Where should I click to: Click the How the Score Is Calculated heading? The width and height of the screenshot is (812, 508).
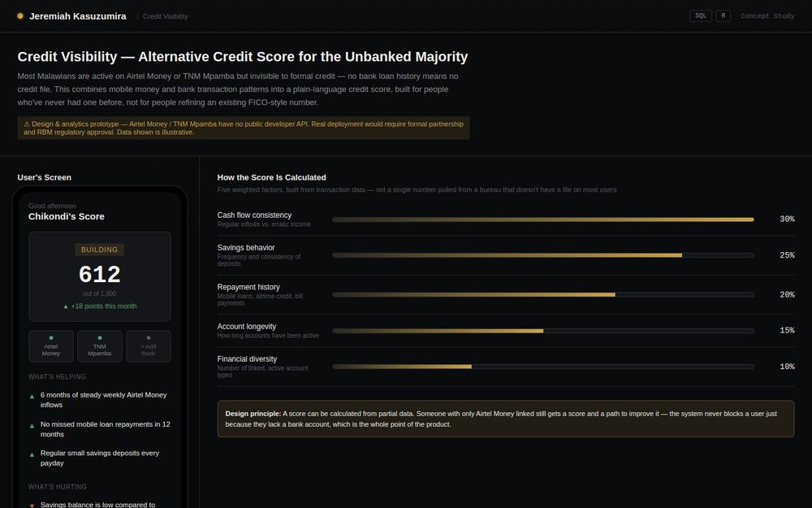click(x=271, y=177)
